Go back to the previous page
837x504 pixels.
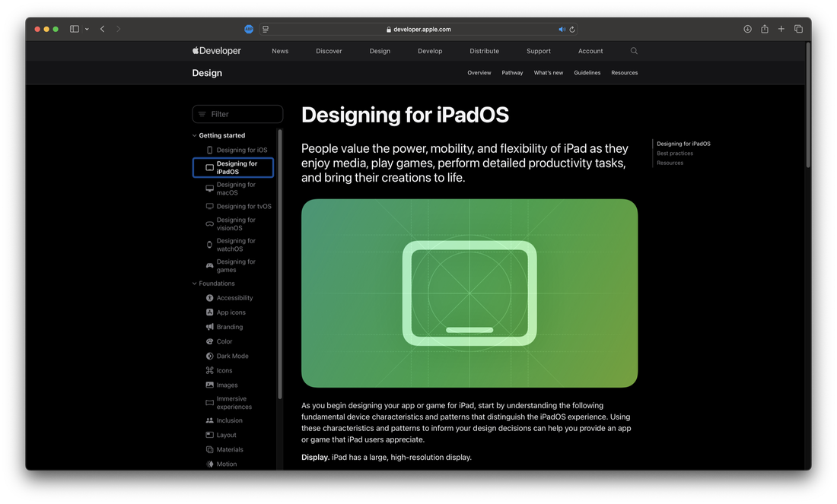103,29
